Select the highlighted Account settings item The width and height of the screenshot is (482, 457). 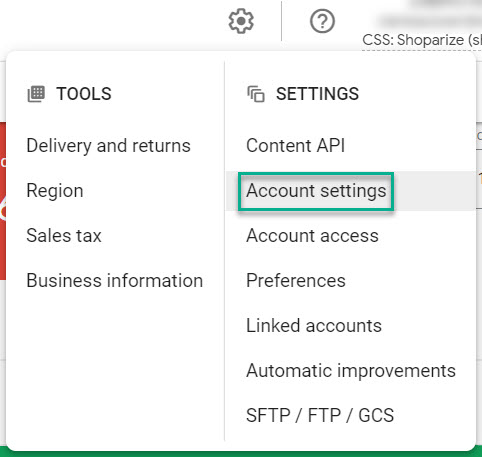point(316,191)
